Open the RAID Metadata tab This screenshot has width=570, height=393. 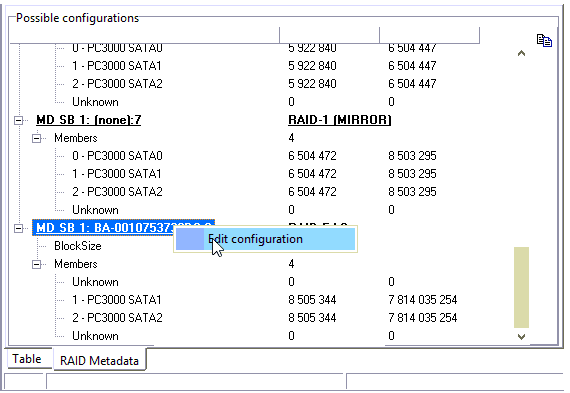(99, 360)
